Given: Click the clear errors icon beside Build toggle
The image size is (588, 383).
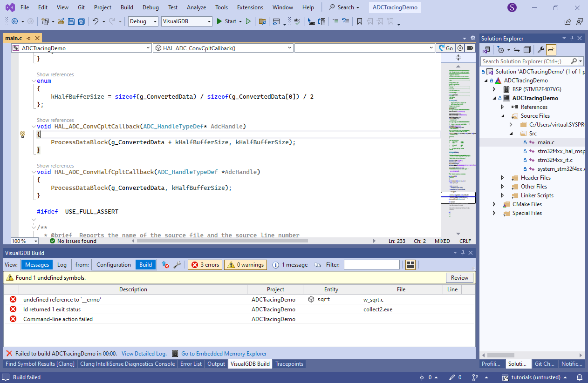Looking at the screenshot, I should [165, 265].
